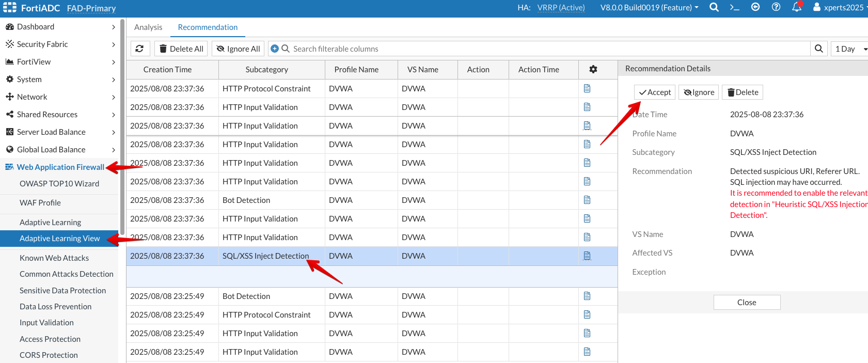Click the search filterable columns field
Viewport: 868px width, 363px height.
[x=547, y=49]
